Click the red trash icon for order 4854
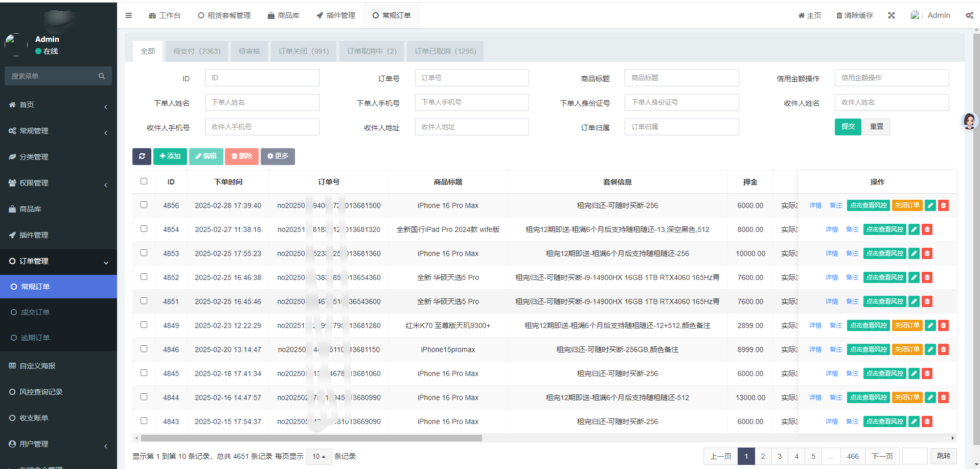The image size is (980, 469). click(x=927, y=229)
